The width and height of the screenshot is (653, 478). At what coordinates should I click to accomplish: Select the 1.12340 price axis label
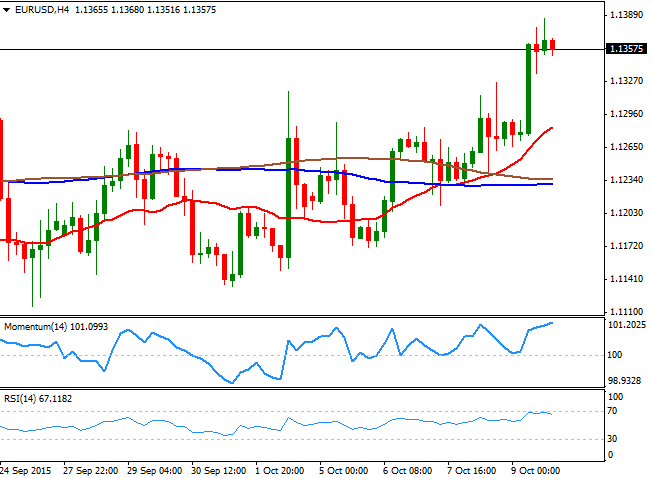627,180
